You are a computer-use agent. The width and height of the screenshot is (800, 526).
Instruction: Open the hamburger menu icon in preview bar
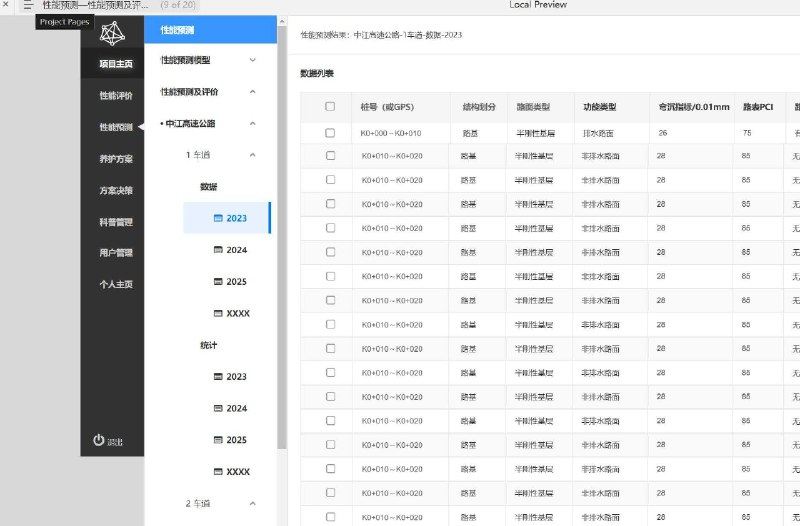pyautogui.click(x=28, y=5)
